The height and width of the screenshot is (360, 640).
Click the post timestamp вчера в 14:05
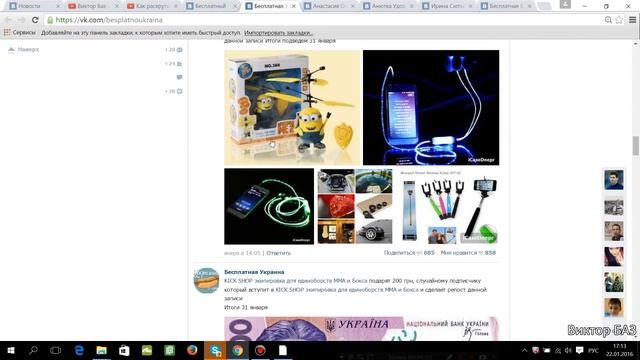pyautogui.click(x=242, y=253)
